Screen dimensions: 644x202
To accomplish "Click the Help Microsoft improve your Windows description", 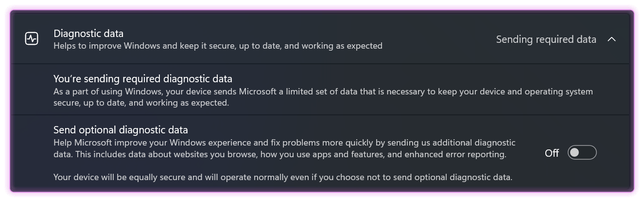I will pos(284,143).
